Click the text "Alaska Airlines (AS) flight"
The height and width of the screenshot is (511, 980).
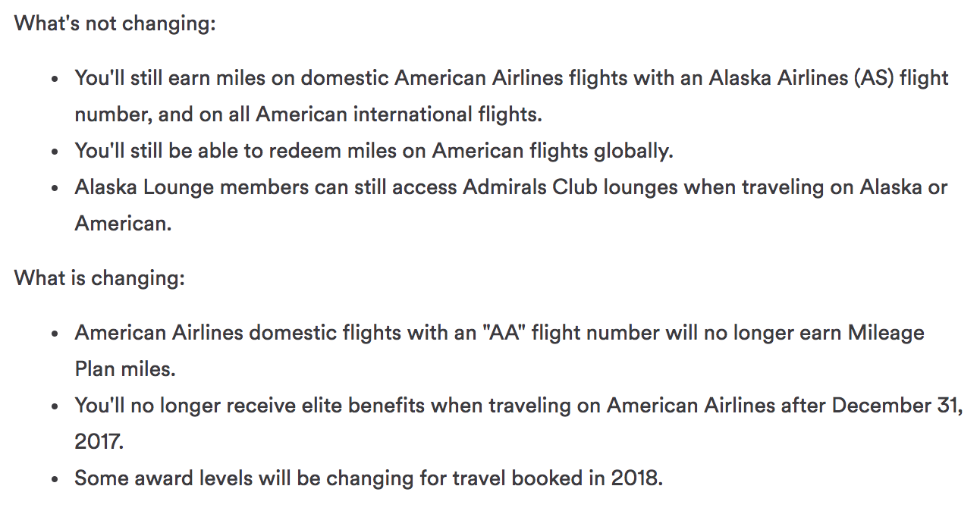[828, 78]
